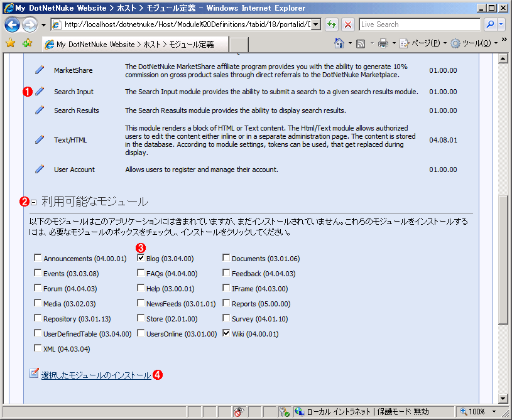The width and height of the screenshot is (512, 420).
Task: Click the Text/HTML version 04.08.01
Action: 443,140
